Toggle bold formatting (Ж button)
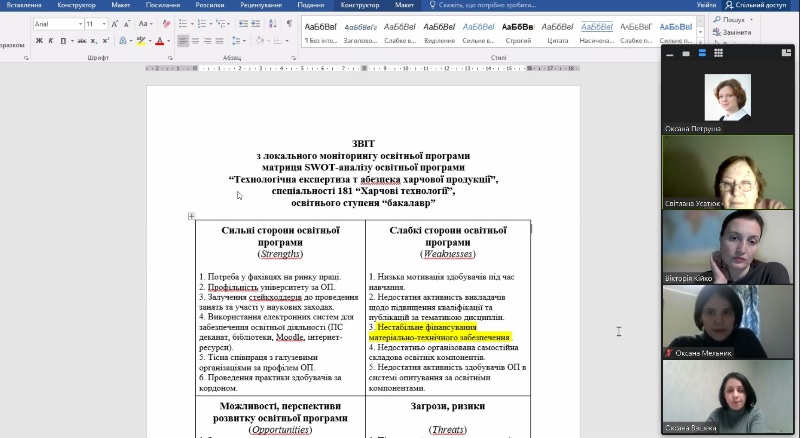800x438 pixels. point(38,41)
